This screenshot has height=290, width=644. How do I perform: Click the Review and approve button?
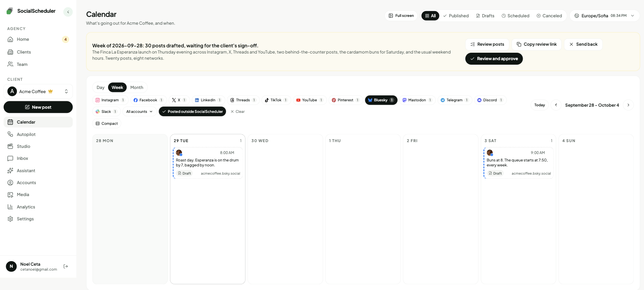[x=494, y=58]
